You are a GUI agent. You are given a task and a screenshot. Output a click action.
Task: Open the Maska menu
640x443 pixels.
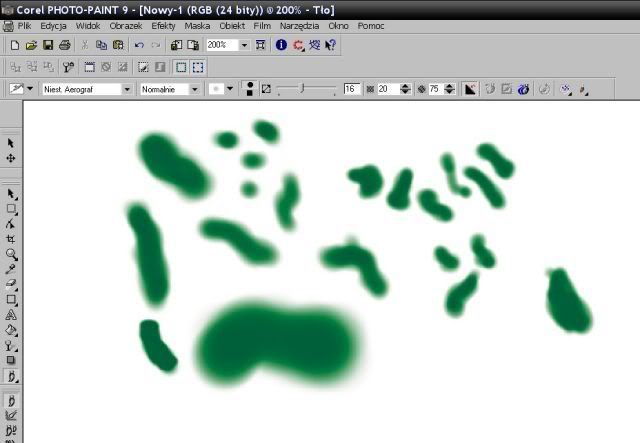tap(198, 24)
